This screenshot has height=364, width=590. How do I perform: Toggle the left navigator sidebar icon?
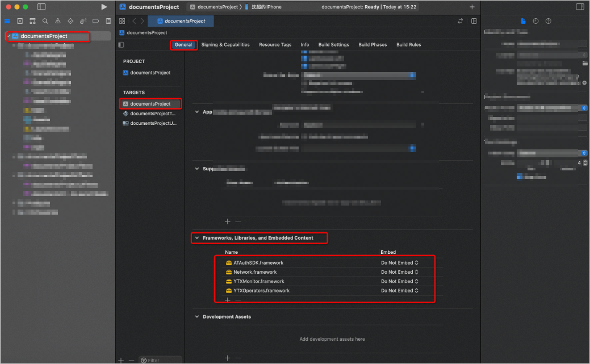tap(41, 7)
